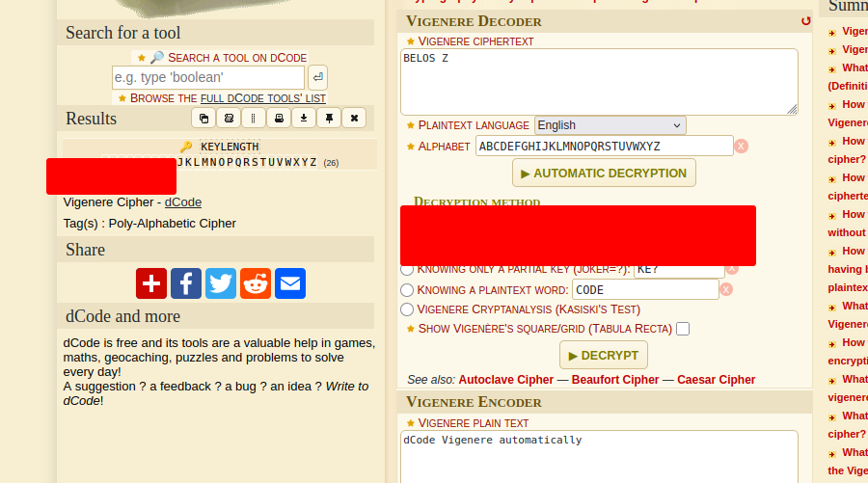Image resolution: width=868 pixels, height=483 pixels.
Task: Click the dCode and more heading
Action: click(122, 316)
